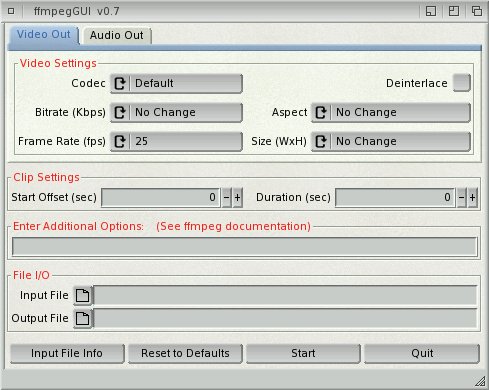Click the Bitrate (Kbps) cycle arrow icon
489x390 pixels.
[x=120, y=112]
